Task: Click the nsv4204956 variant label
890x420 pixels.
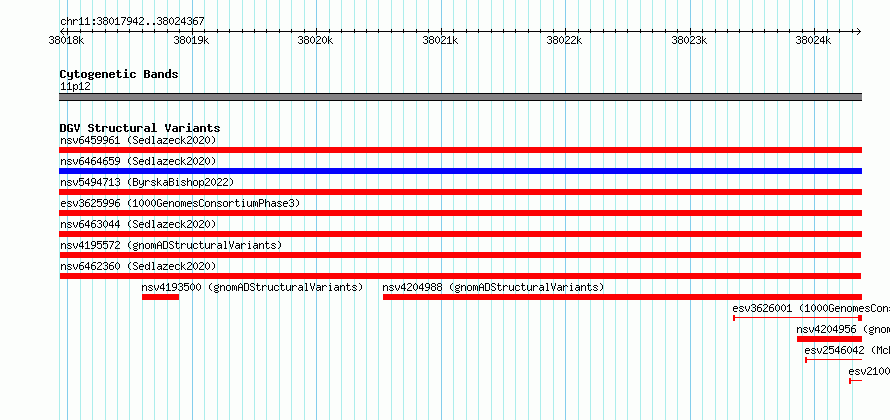Action: [x=843, y=329]
